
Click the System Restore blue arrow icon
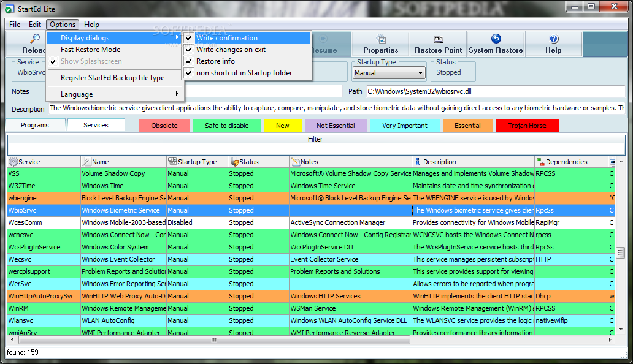496,38
